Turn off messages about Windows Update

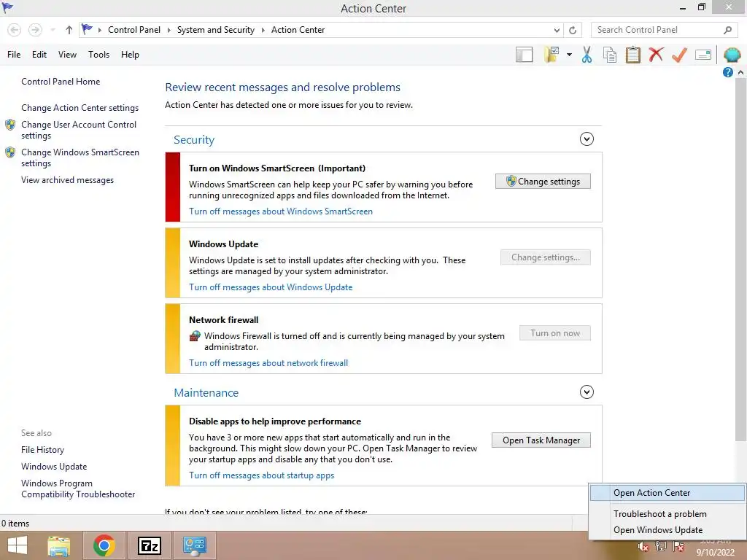pyautogui.click(x=271, y=287)
